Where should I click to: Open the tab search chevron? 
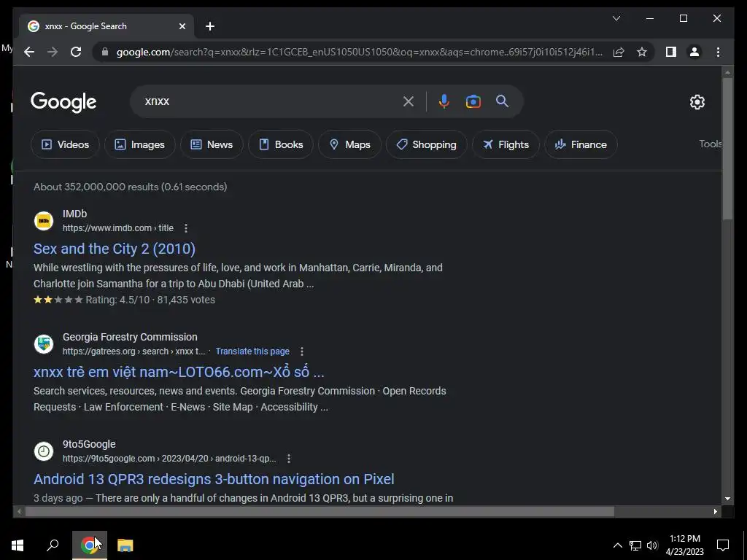coord(616,18)
